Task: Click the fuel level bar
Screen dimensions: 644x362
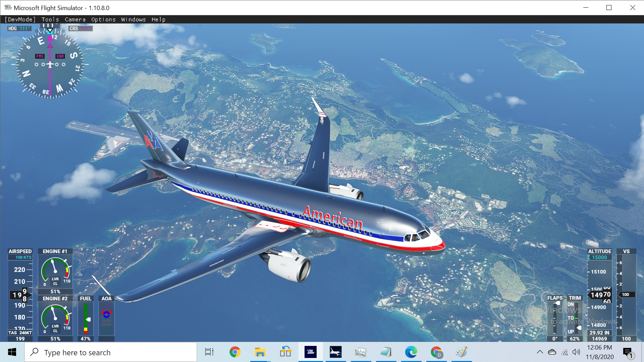Action: point(86,318)
